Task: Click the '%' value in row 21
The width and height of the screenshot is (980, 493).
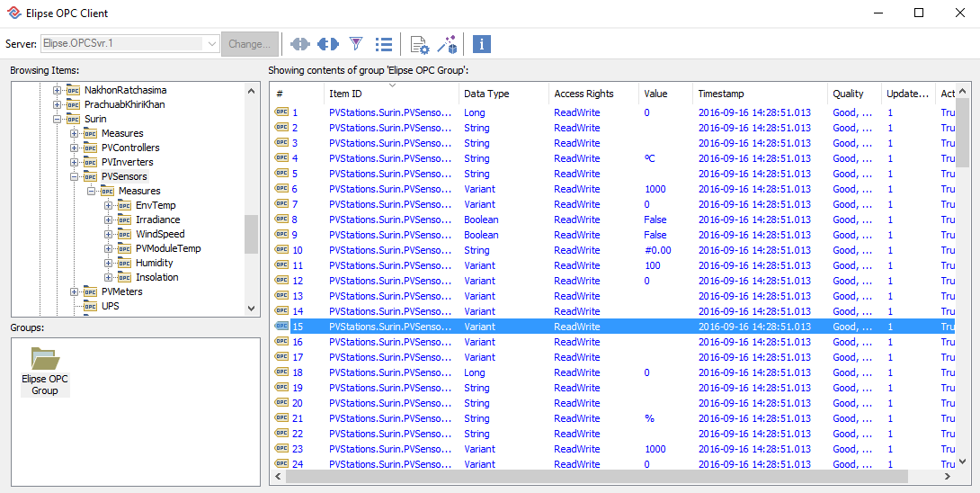Action: pos(649,418)
